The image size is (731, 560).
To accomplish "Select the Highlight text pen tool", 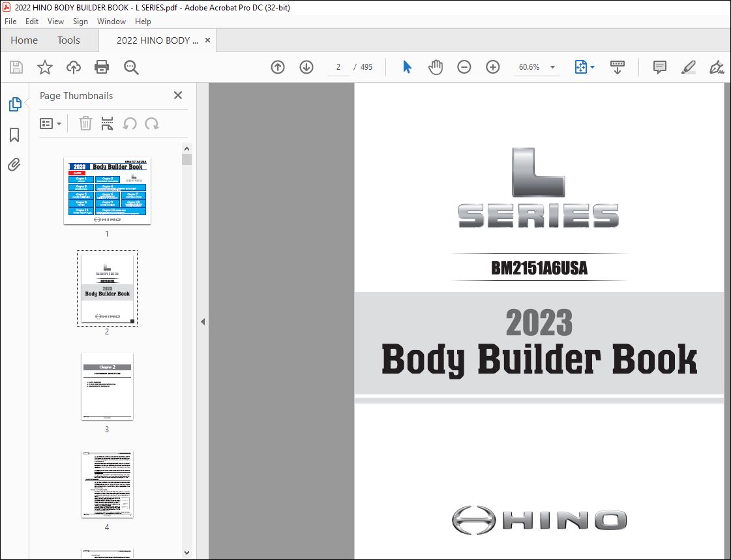I will coord(689,67).
